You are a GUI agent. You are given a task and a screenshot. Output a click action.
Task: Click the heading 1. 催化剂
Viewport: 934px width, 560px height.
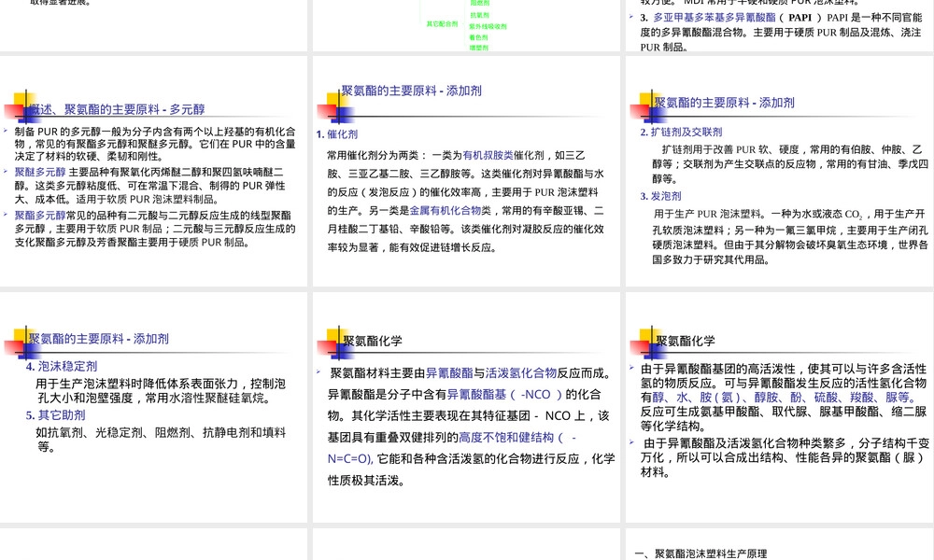pyautogui.click(x=336, y=134)
